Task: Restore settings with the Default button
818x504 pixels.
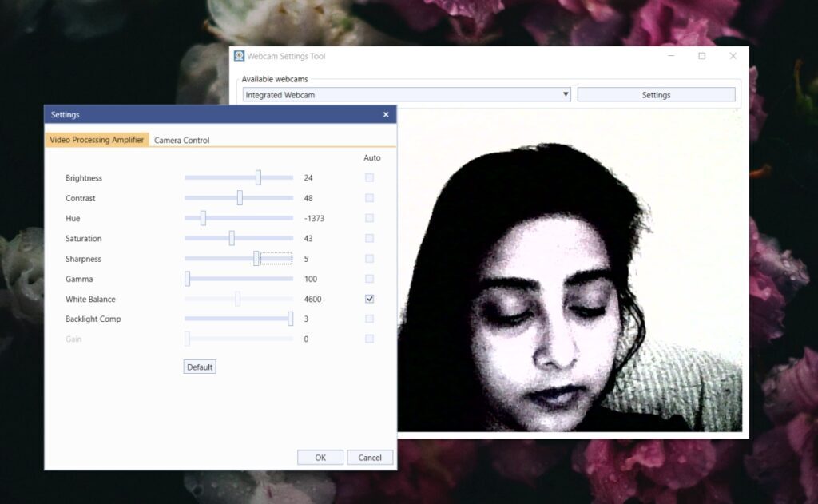Action: pos(199,366)
